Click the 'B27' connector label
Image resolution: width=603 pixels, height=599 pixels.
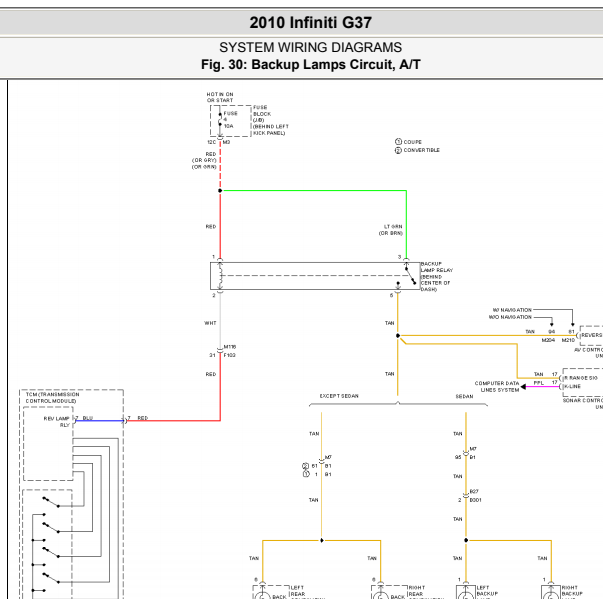tap(474, 491)
